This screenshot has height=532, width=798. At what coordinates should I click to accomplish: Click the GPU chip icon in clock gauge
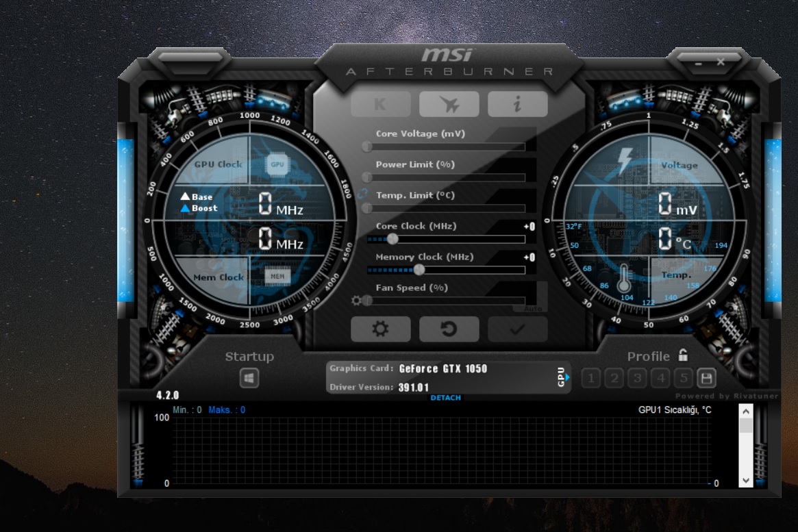[x=277, y=164]
